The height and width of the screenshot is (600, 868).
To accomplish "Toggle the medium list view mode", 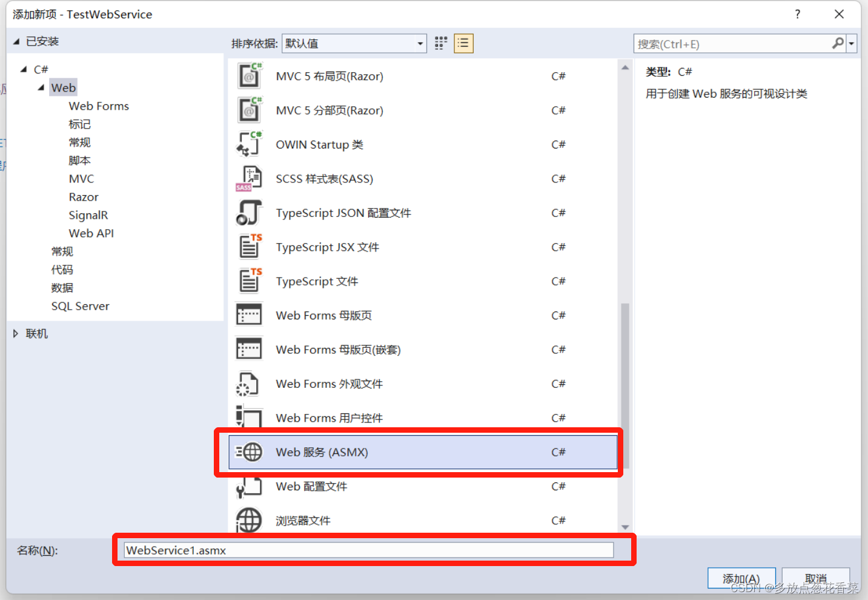I will pyautogui.click(x=463, y=43).
